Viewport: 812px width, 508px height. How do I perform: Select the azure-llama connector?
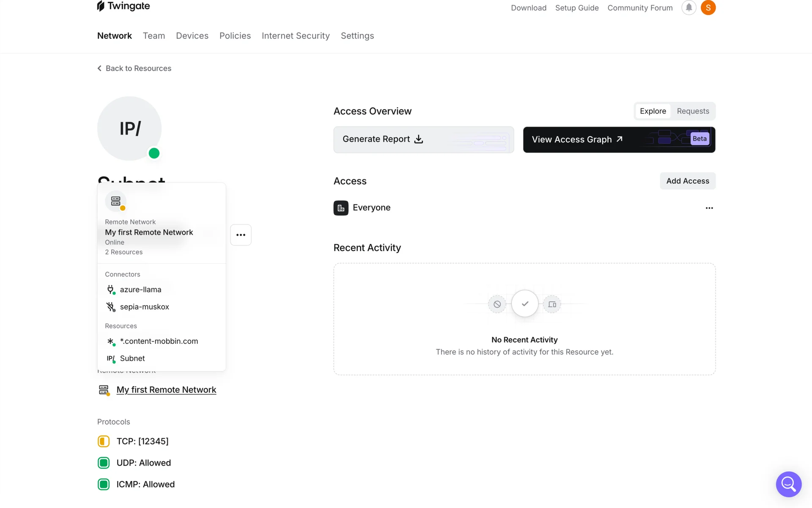[140, 290]
